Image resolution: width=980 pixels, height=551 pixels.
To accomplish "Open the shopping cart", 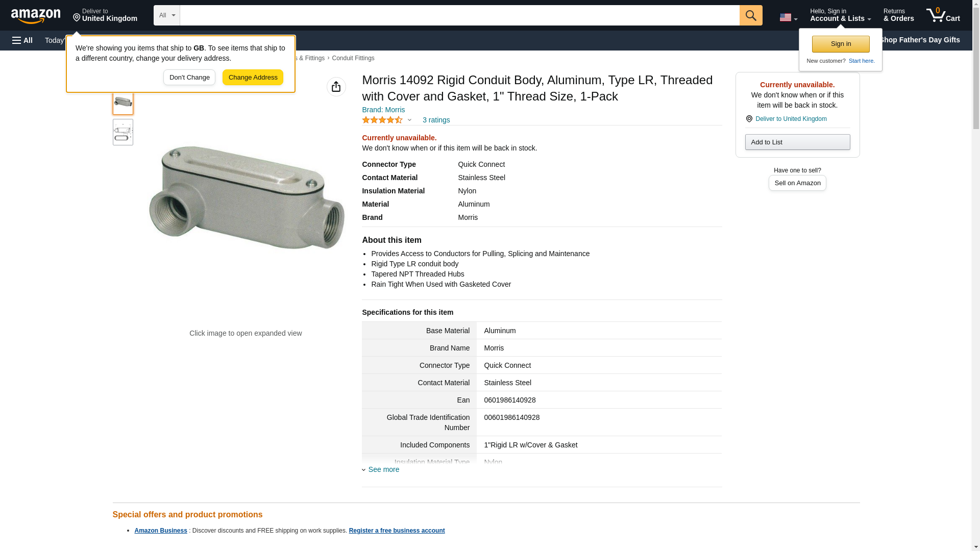I will point(943,15).
